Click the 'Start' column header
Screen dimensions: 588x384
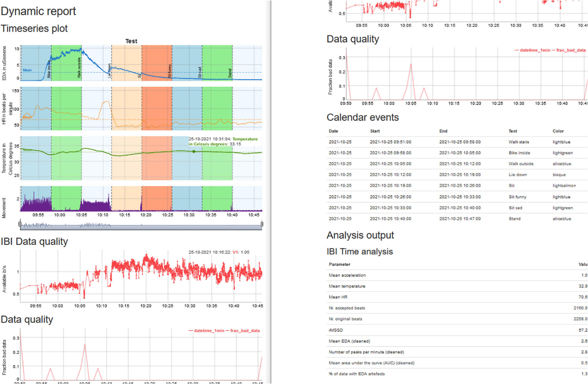point(375,131)
